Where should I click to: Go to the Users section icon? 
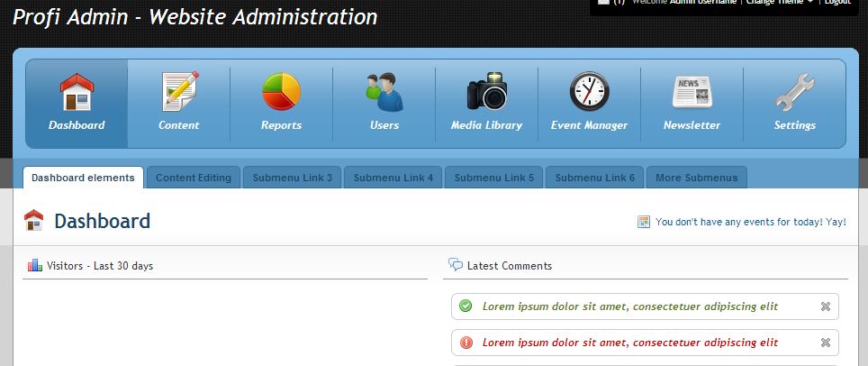[384, 92]
